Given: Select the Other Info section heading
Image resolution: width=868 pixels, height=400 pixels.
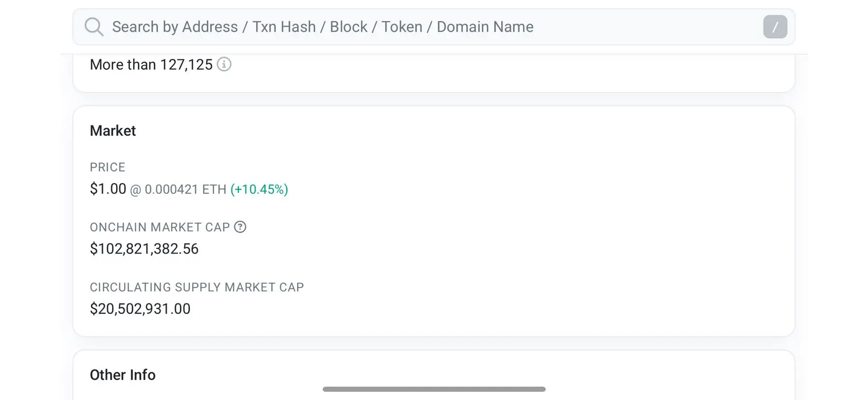Looking at the screenshot, I should (123, 375).
